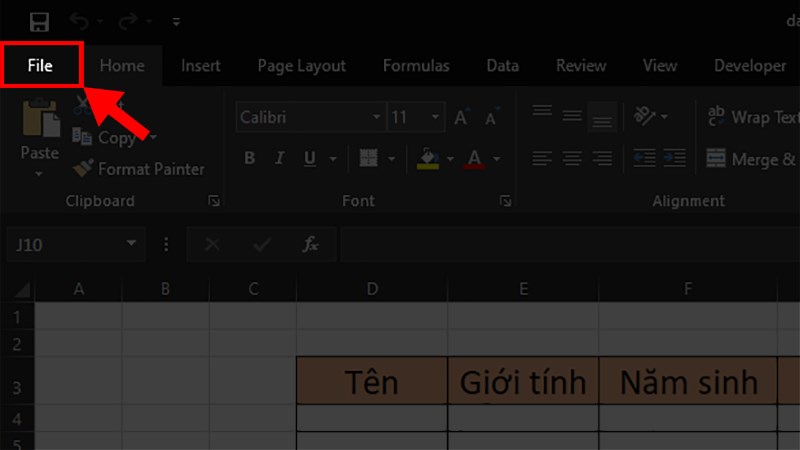This screenshot has height=450, width=800.
Task: Decrease the font size
Action: click(492, 117)
